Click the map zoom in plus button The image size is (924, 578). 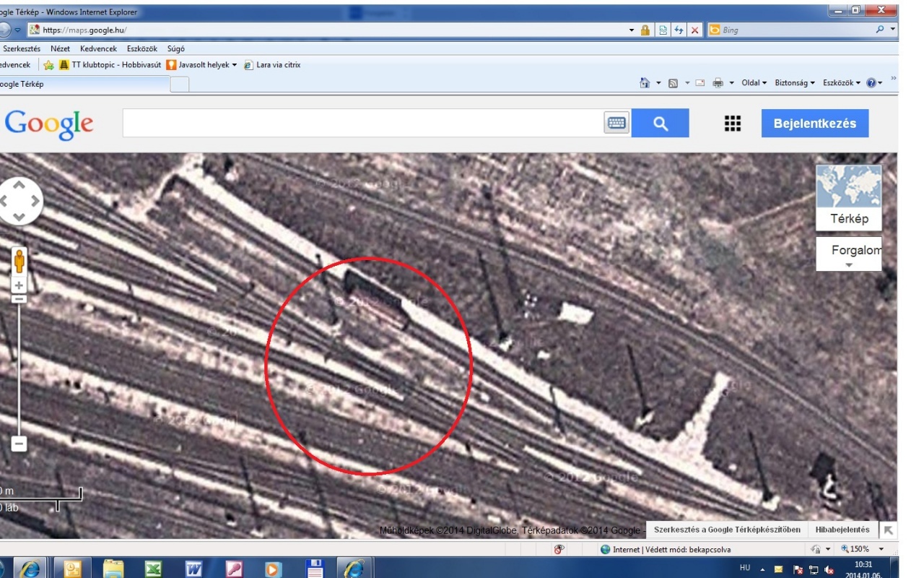[x=19, y=285]
